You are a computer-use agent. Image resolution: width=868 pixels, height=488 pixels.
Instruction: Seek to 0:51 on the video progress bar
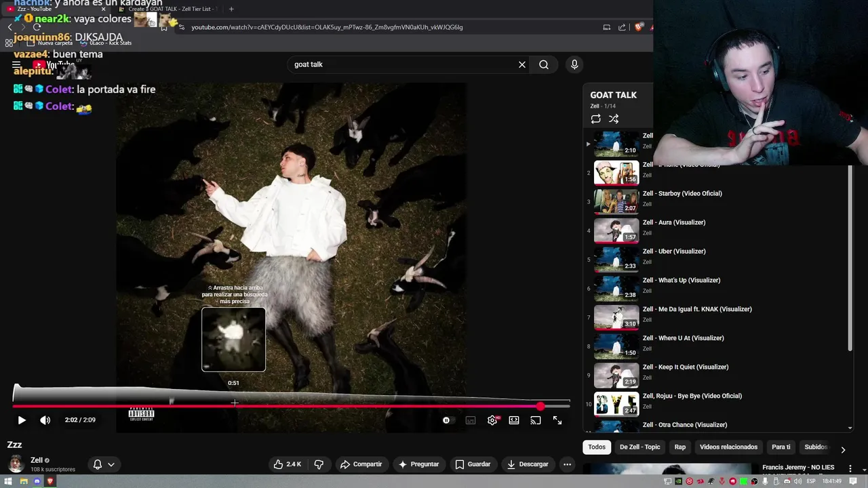234,407
